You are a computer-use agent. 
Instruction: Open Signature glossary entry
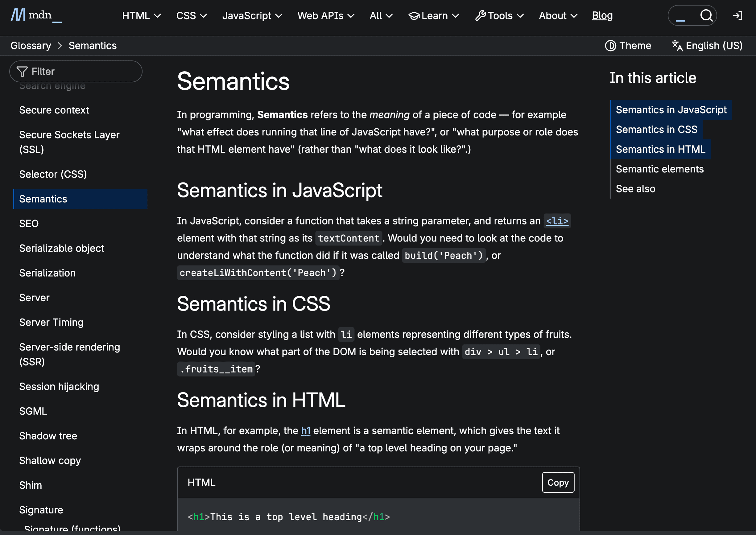pyautogui.click(x=41, y=510)
